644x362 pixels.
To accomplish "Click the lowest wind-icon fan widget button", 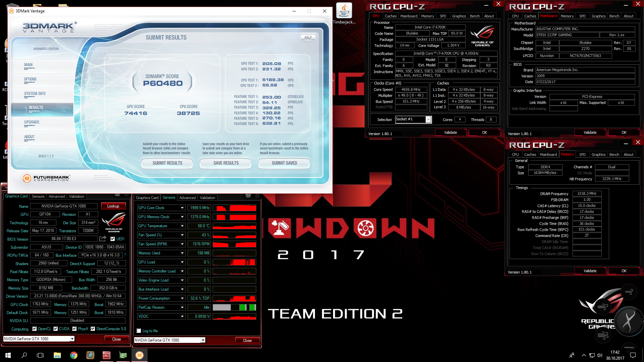I will 603,335.
